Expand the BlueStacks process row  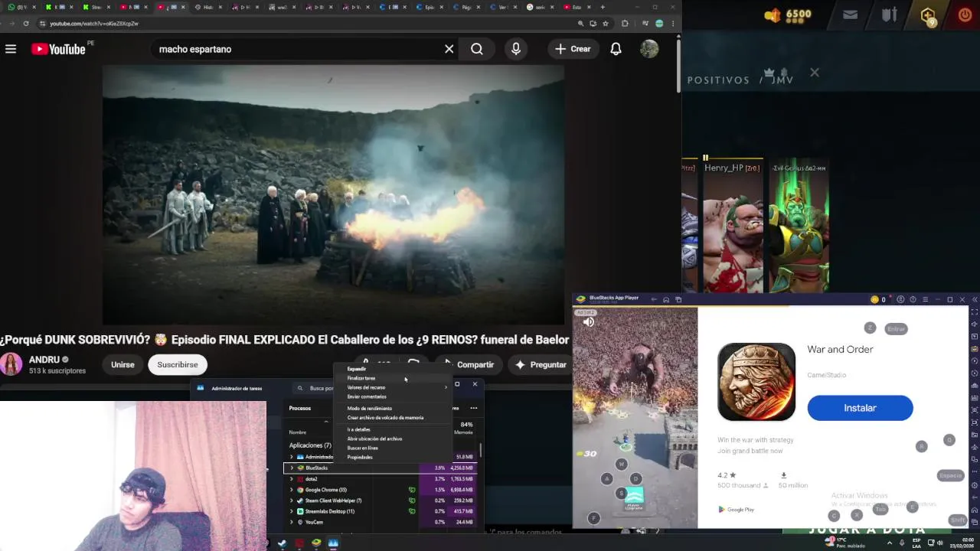(291, 468)
